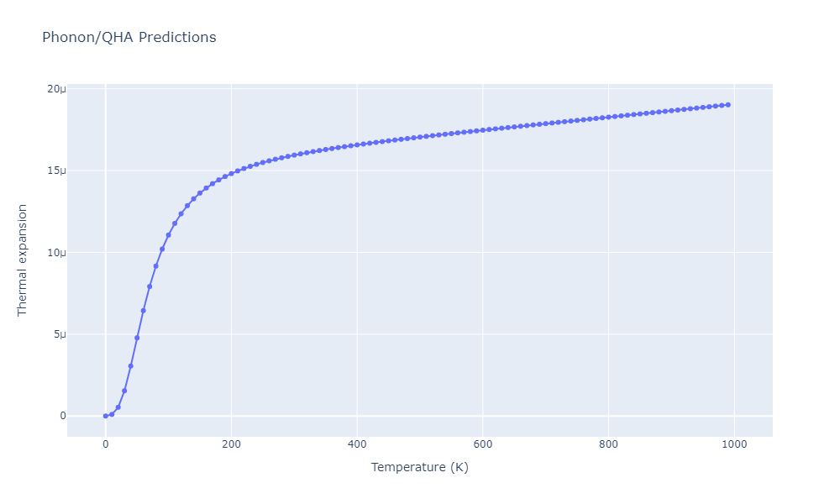The height and width of the screenshot is (504, 840).
Task: Select the data point at 200 K
Action: pyautogui.click(x=231, y=174)
